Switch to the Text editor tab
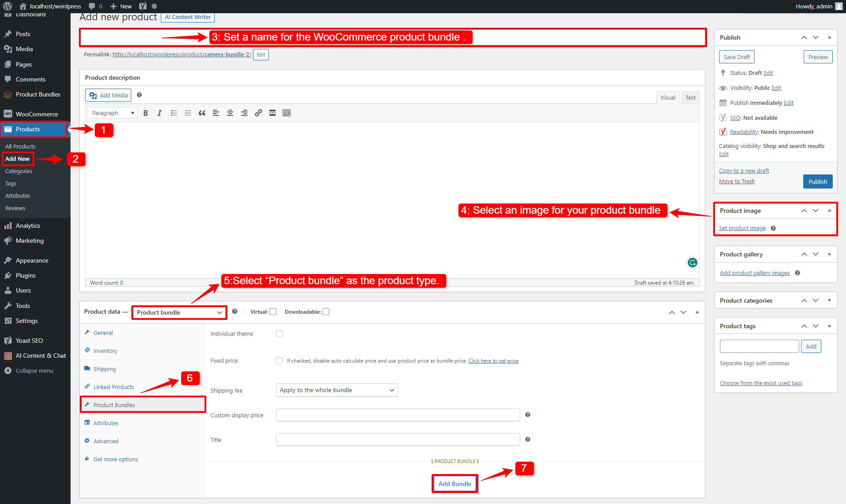846x504 pixels. click(x=690, y=98)
